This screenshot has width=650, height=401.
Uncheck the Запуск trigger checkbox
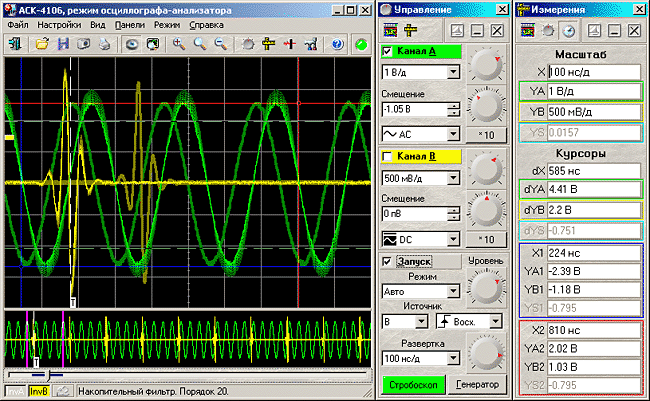click(x=389, y=261)
